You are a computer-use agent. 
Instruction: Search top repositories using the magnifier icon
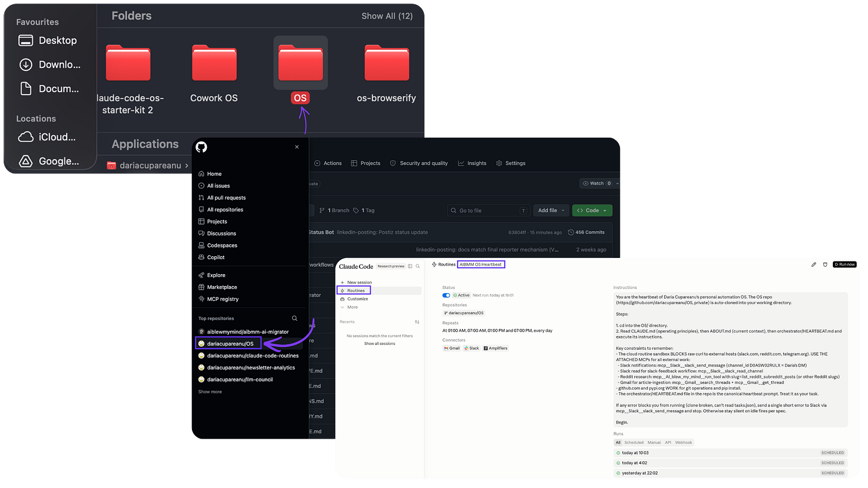click(x=294, y=318)
